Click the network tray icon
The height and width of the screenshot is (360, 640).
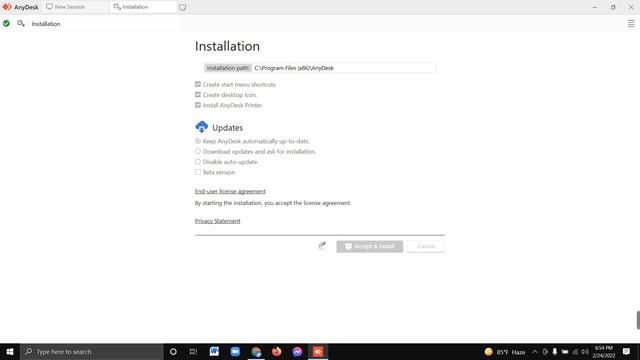point(575,352)
